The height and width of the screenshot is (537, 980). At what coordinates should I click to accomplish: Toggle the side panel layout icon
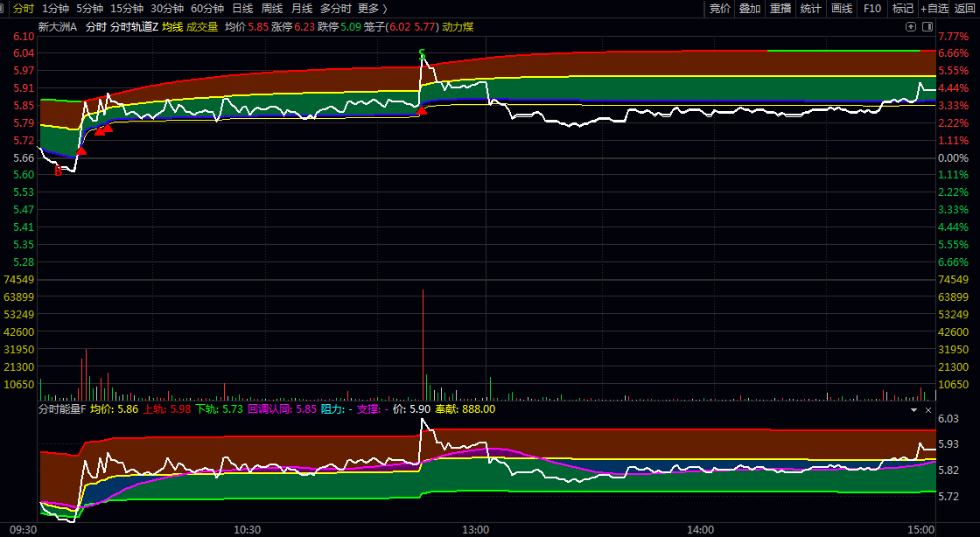tap(928, 27)
